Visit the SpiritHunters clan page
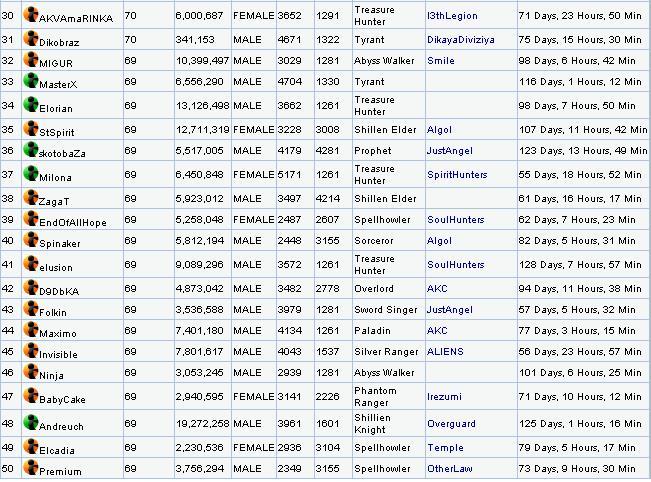Screen dimensions: 651x482 coord(459,175)
